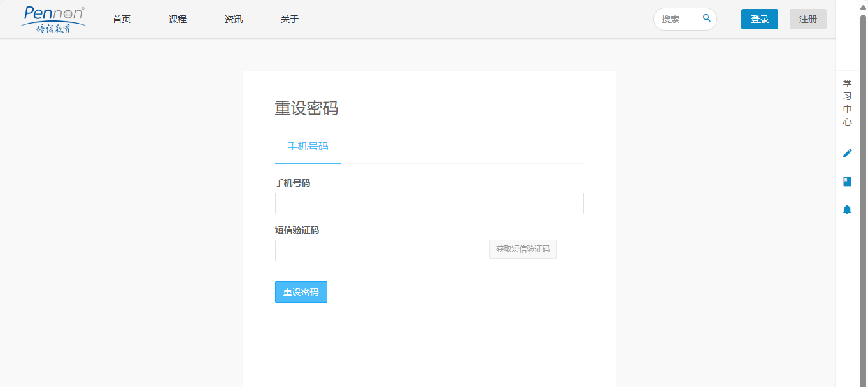Click the Pennon 传诺教育 logo

pyautogui.click(x=53, y=19)
